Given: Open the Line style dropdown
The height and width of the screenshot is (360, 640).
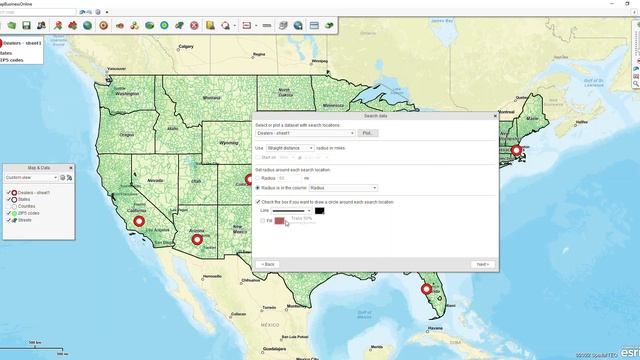Looking at the screenshot, I should [x=291, y=211].
